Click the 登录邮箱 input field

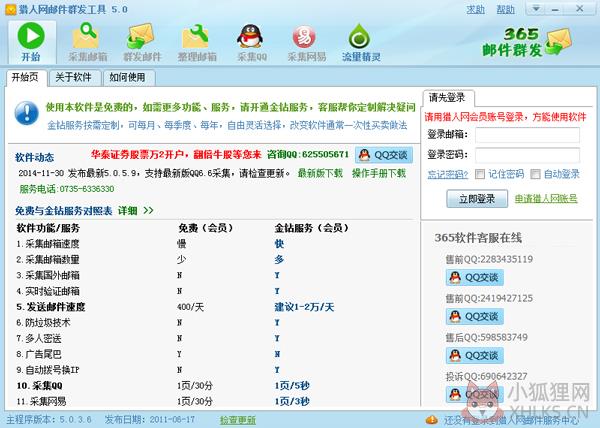pos(527,134)
